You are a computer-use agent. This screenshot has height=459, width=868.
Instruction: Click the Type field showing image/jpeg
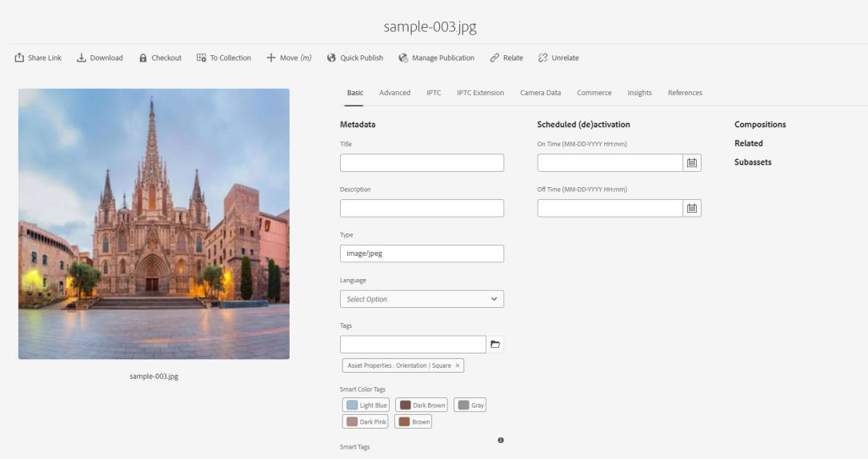(x=422, y=253)
